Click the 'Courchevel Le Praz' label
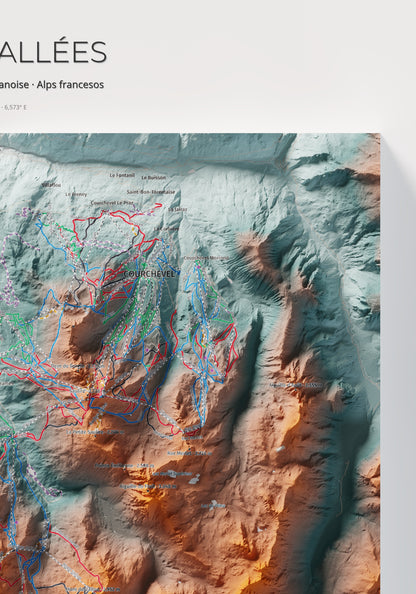 click(x=113, y=203)
